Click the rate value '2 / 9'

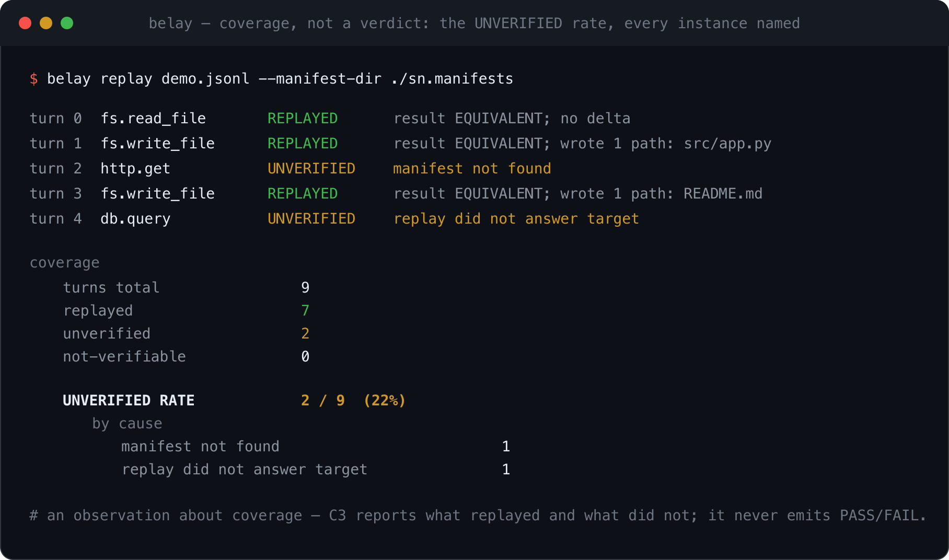tap(323, 401)
